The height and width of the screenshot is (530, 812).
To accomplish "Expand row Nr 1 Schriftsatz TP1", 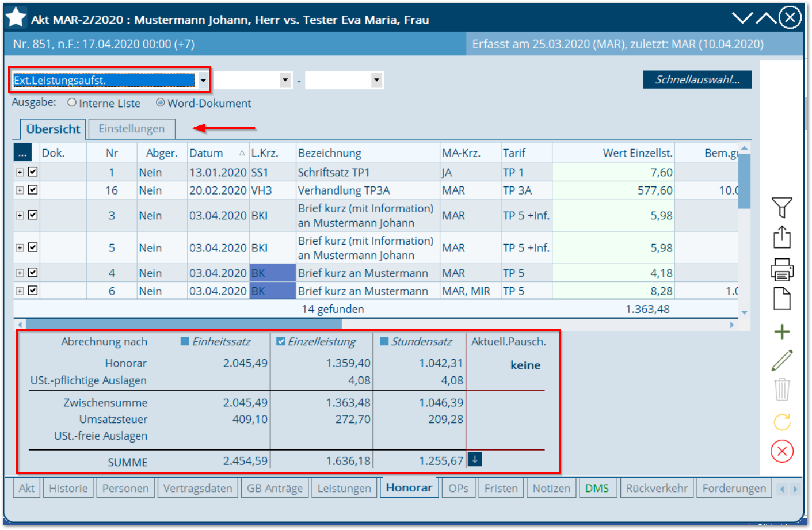I will tap(20, 172).
